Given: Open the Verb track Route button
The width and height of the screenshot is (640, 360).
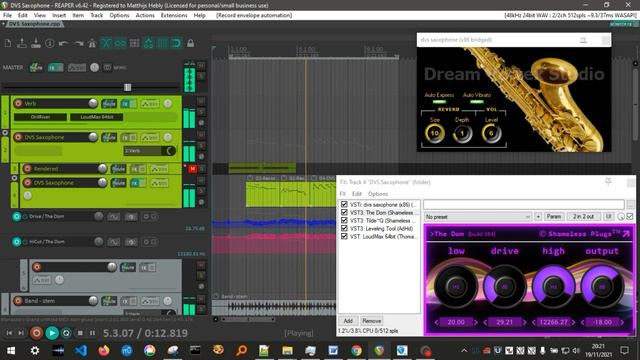Looking at the screenshot, I should (x=109, y=104).
